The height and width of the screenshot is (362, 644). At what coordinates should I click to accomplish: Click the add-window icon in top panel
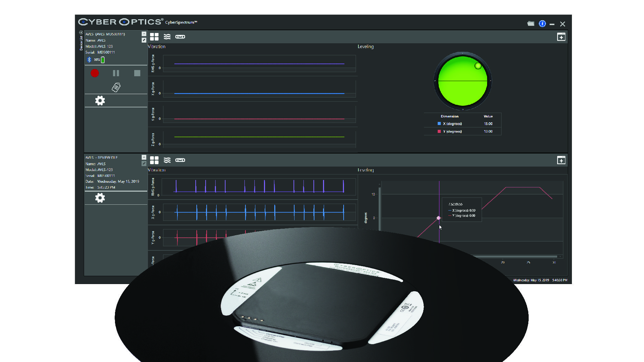[561, 37]
